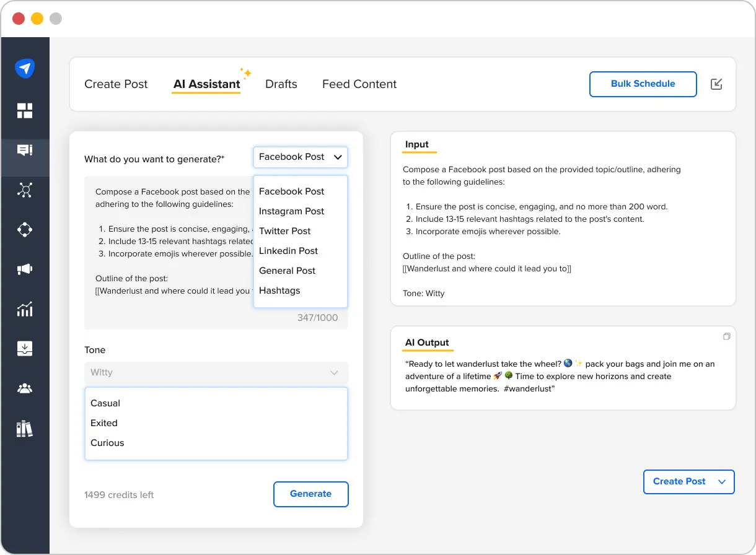Open the Create Post dropdown arrow
The height and width of the screenshot is (555, 756).
721,481
